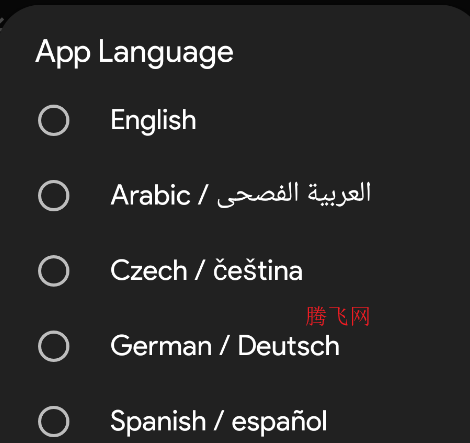Click the word "Spanish" in the list
The height and width of the screenshot is (443, 470).
(158, 421)
